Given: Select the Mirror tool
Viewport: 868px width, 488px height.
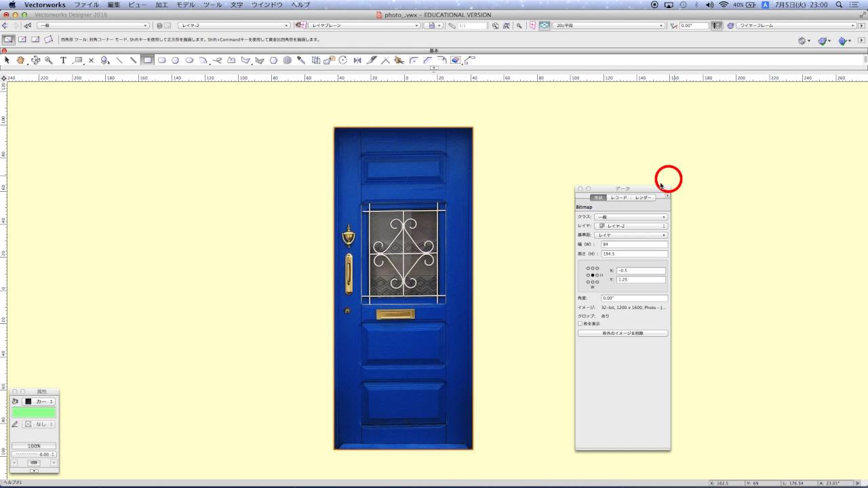Looking at the screenshot, I should click(x=357, y=60).
